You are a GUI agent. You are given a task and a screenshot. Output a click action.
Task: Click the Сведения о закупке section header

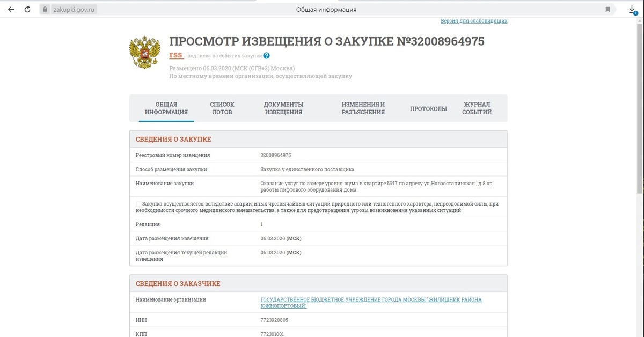point(173,140)
